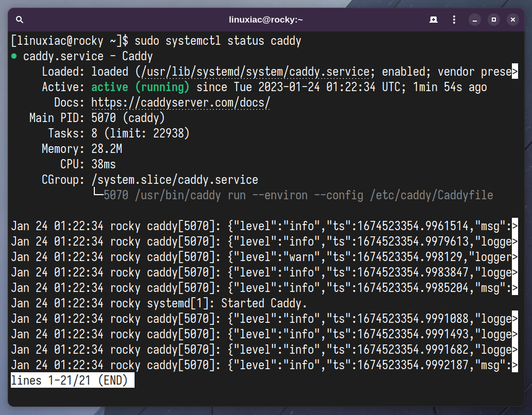Viewport: 532px width, 415px height.
Task: Click the log line with timestamp 1674523354.9992187
Action: 264,365
